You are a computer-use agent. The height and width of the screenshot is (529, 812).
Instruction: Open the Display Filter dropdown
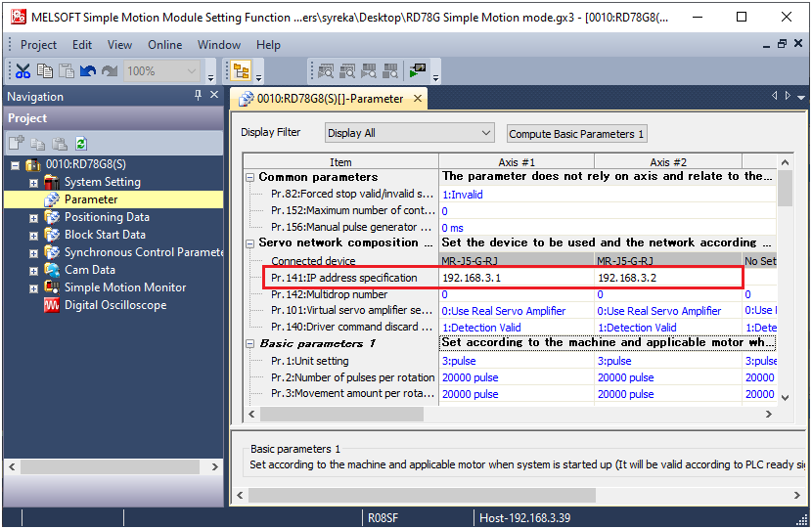(409, 133)
